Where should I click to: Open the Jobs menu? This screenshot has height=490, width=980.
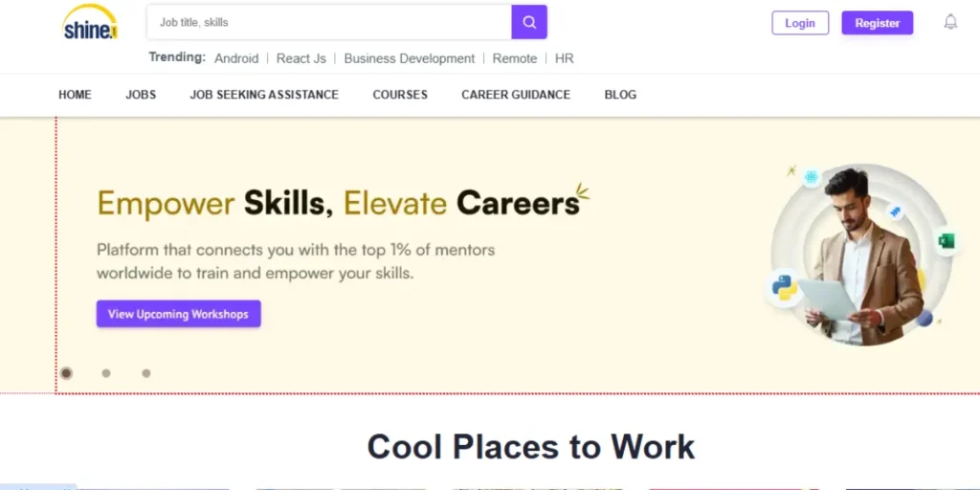[x=141, y=95]
